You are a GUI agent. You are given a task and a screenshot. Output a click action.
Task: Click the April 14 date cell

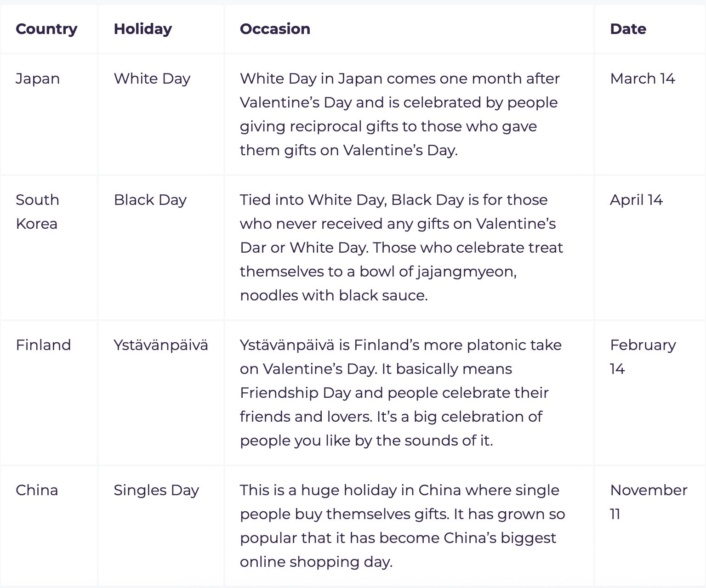(636, 200)
